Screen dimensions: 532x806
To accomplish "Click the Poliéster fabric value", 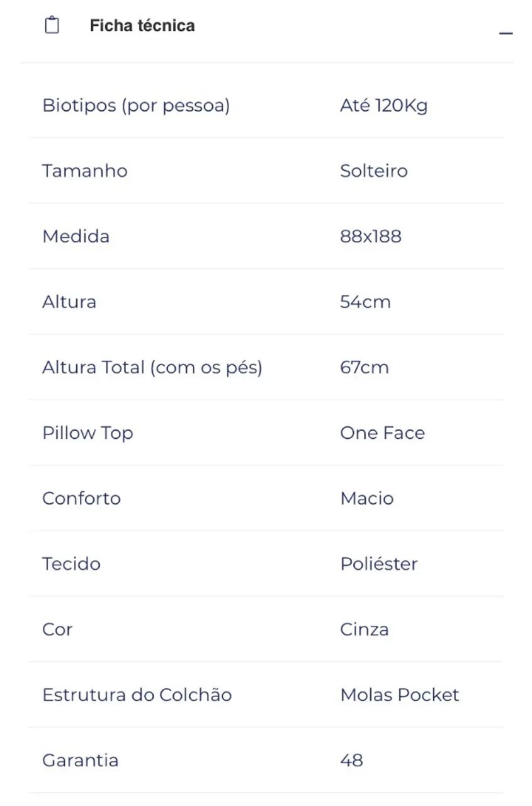I will click(378, 564).
